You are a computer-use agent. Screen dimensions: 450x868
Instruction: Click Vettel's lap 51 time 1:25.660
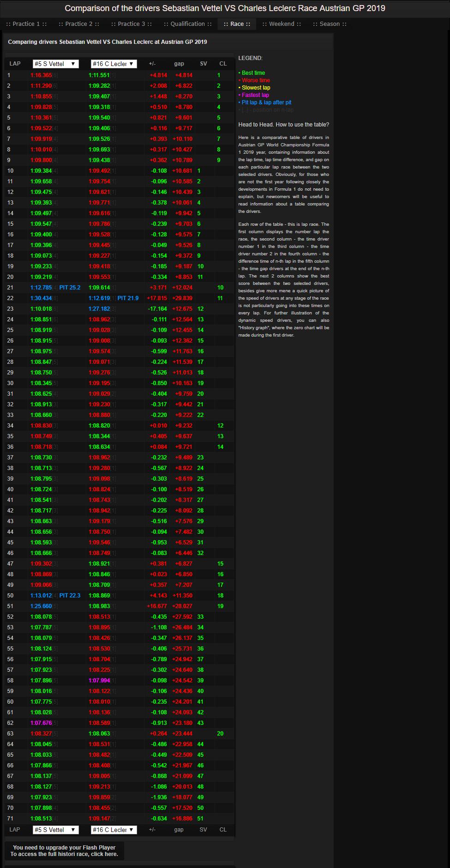41,606
